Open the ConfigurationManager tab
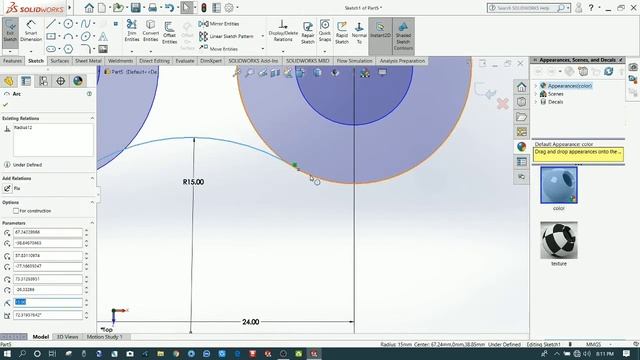Screen dimensions: 640x360 click(x=43, y=81)
